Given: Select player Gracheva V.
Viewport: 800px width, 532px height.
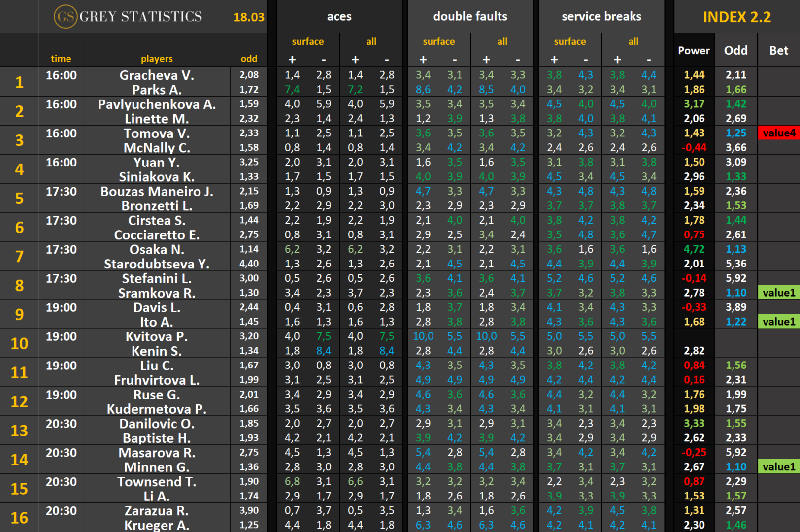Looking at the screenshot, I should [157, 75].
